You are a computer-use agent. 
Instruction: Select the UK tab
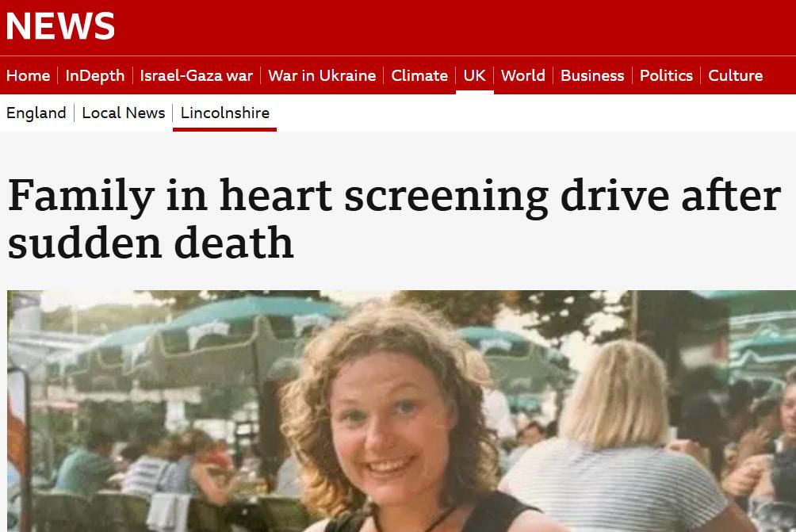pos(475,75)
